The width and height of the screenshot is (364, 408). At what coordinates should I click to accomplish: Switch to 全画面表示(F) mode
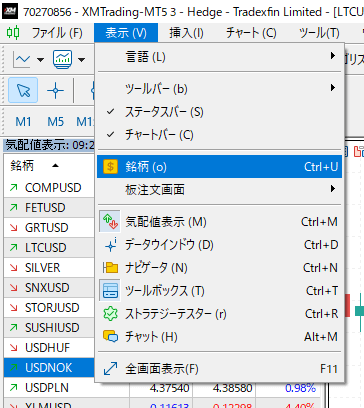[220, 369]
